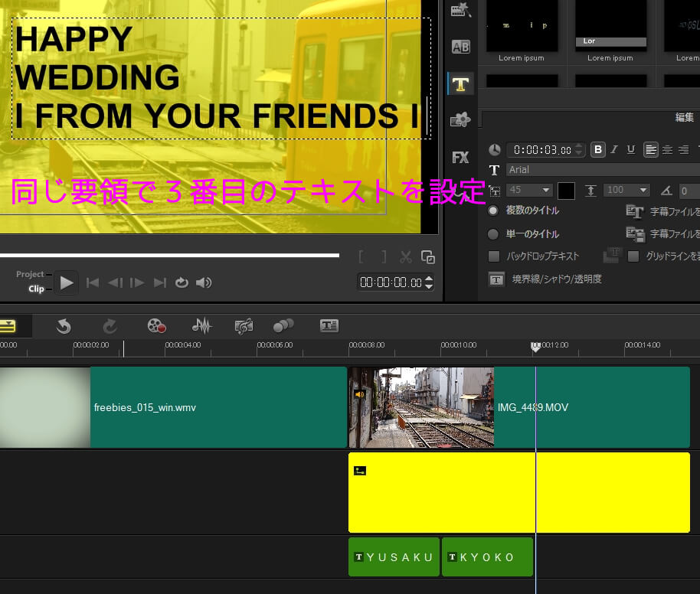Image resolution: width=700 pixels, height=594 pixels.
Task: Edit the rotation angle field
Action: point(689,191)
